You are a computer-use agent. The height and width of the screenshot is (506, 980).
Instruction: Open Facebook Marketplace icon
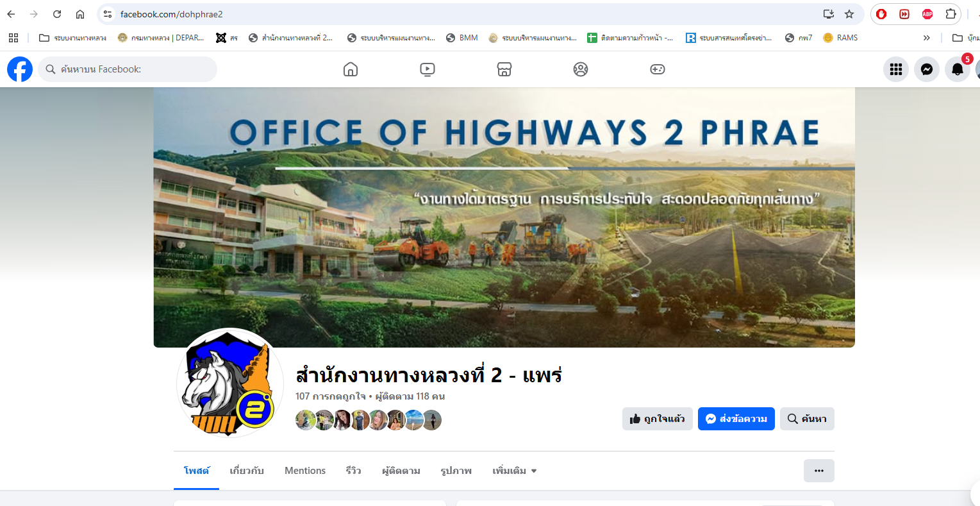pos(504,69)
